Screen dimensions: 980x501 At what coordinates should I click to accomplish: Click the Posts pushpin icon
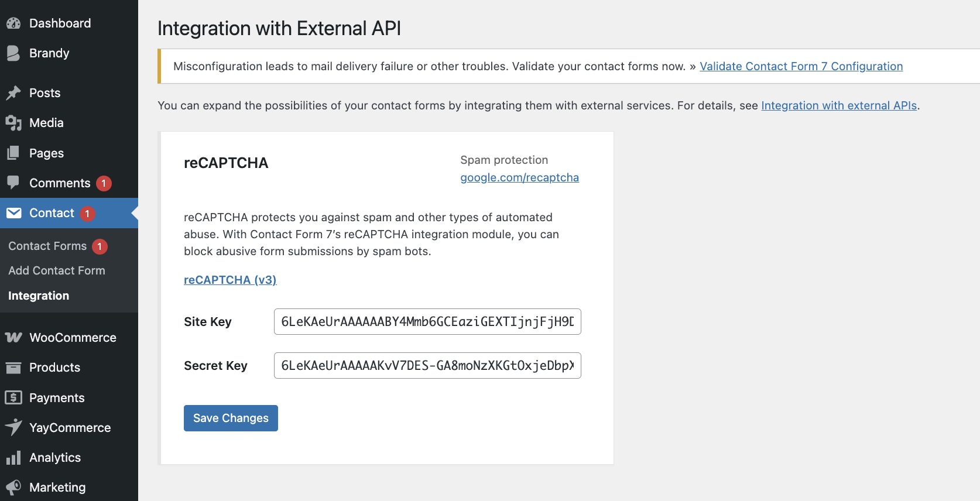(x=13, y=93)
